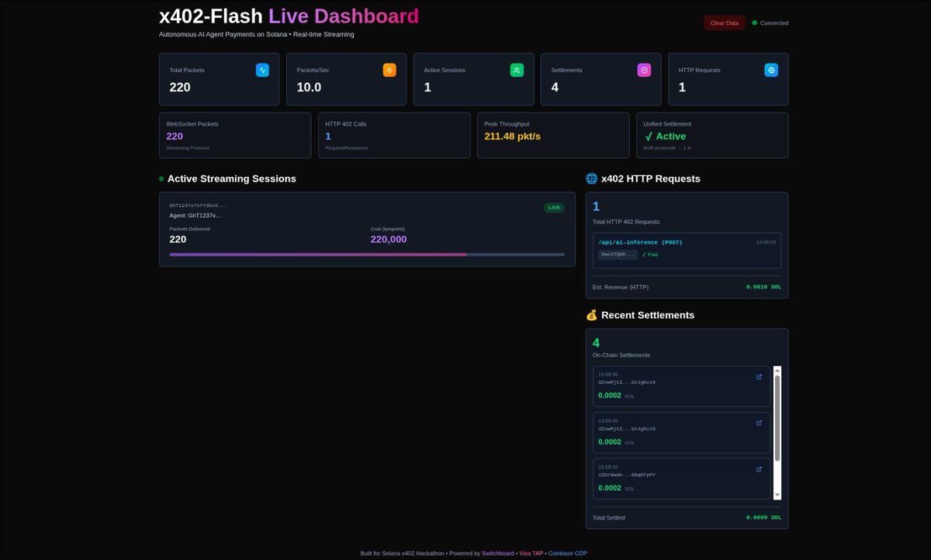Click the money bag emoji beside Recent Settlements
This screenshot has width=931, height=560.
591,315
